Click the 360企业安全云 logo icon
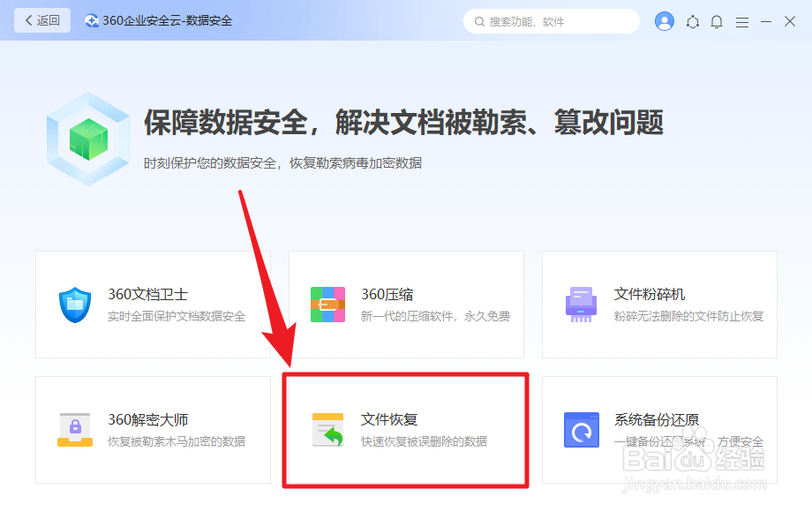The image size is (812, 512). [x=92, y=20]
